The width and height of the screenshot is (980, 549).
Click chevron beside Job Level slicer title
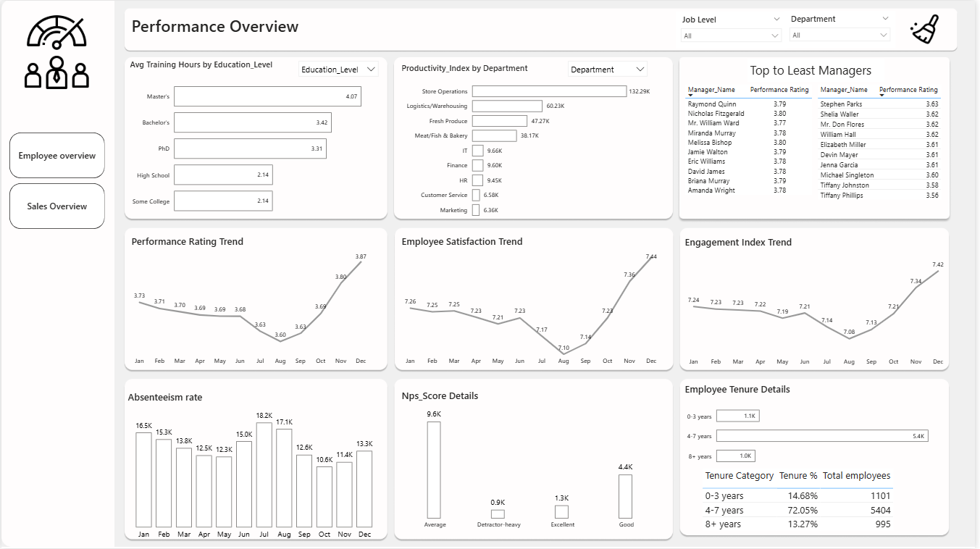[776, 20]
